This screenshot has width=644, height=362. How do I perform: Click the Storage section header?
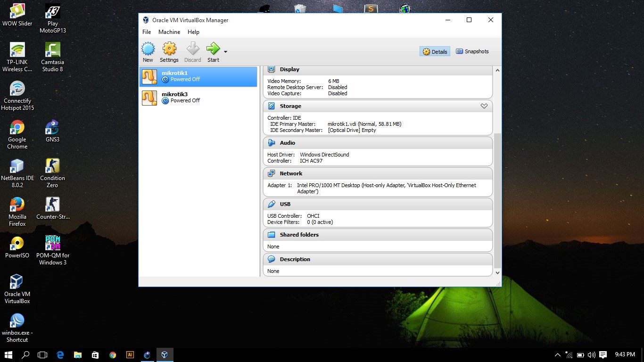coord(378,106)
